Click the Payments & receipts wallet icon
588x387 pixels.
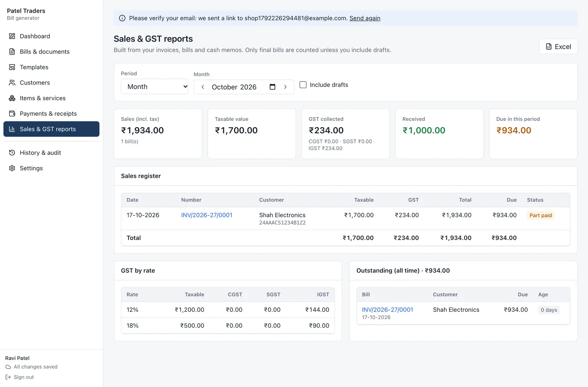(12, 114)
